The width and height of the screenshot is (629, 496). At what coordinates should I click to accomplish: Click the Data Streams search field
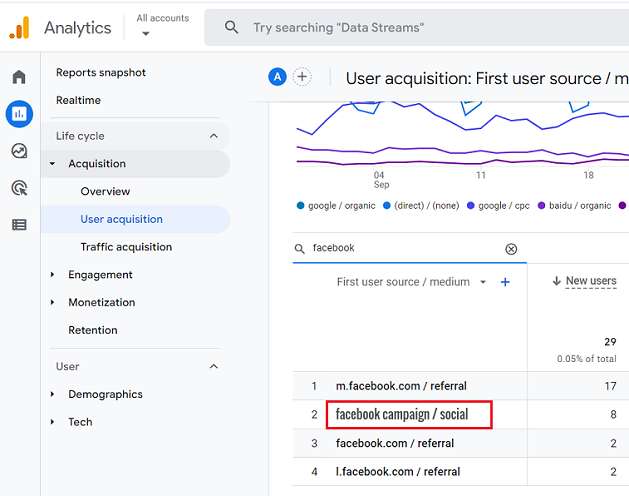(x=420, y=28)
